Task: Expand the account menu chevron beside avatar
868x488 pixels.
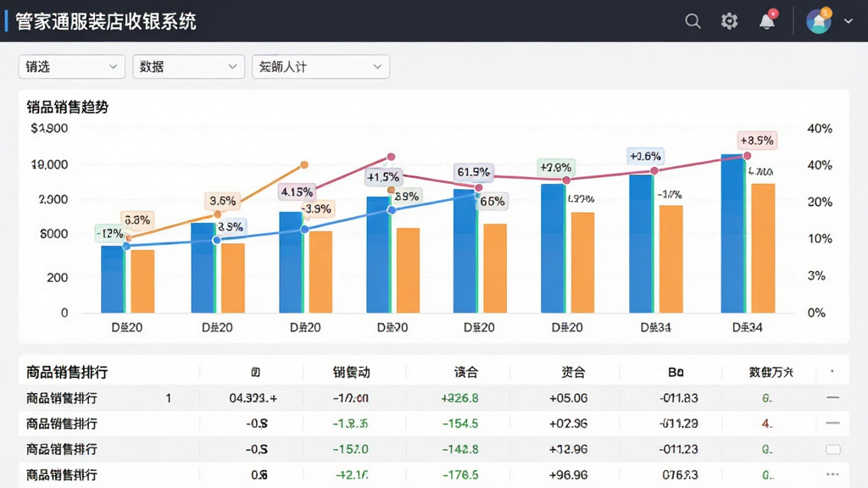Action: click(848, 21)
